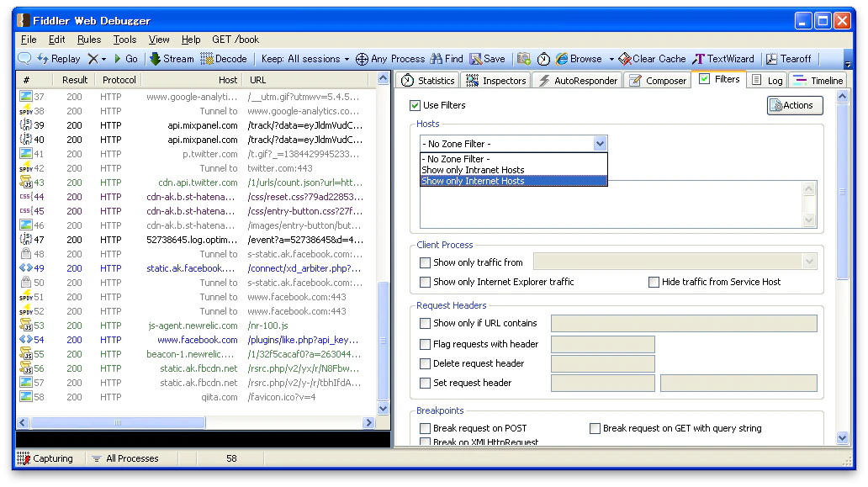868x487 pixels.
Task: Choose the - No Zone Filter - list option
Action: click(x=513, y=159)
